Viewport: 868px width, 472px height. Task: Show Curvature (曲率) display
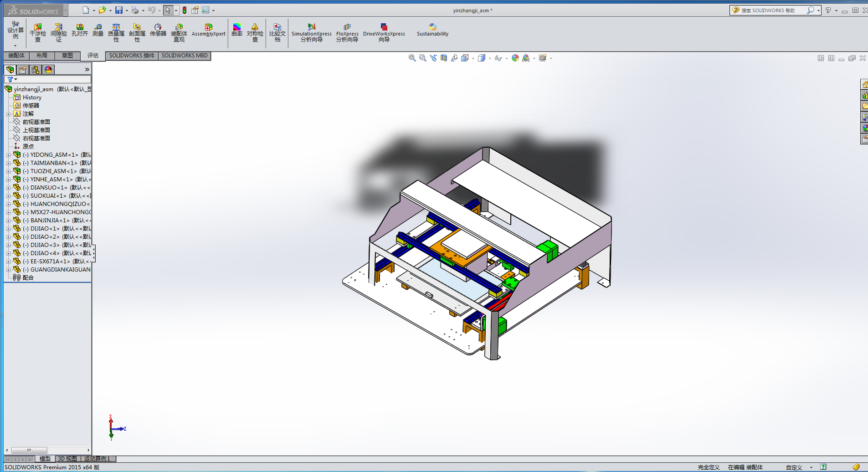(237, 30)
